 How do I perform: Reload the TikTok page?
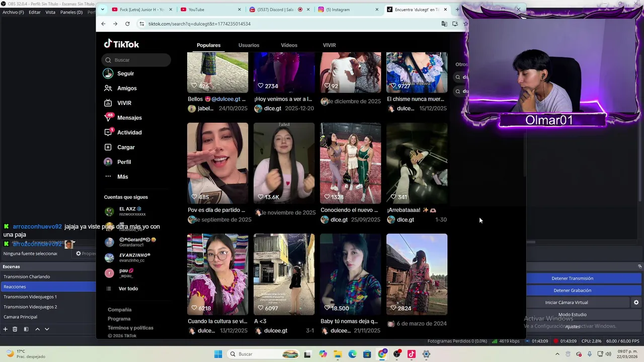(x=127, y=24)
